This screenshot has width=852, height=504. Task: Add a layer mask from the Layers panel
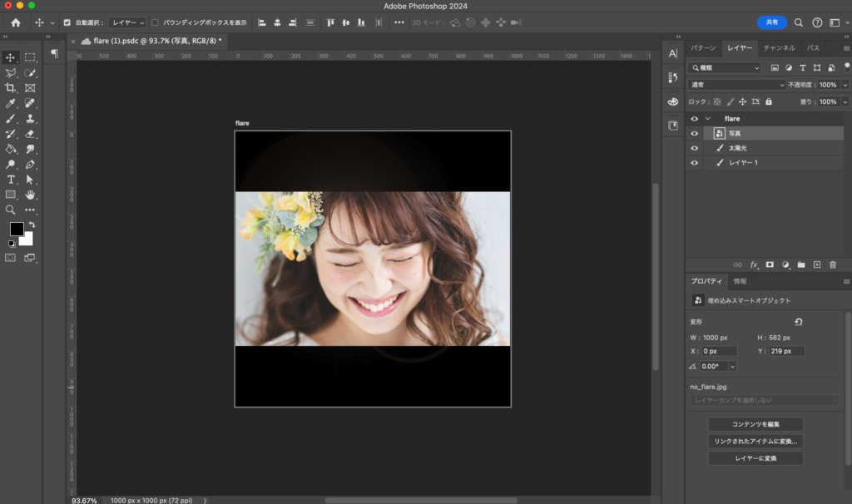coord(770,264)
